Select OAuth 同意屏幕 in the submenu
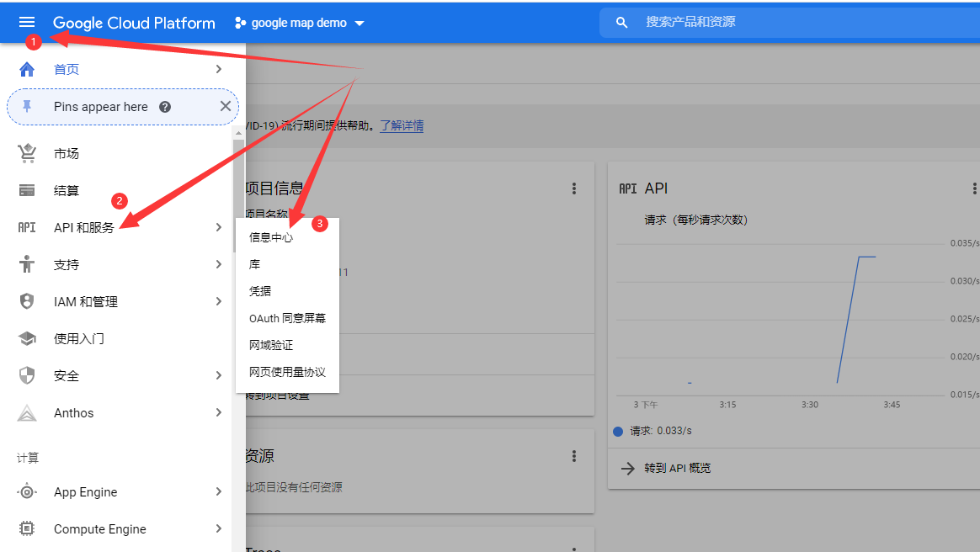 pyautogui.click(x=287, y=318)
